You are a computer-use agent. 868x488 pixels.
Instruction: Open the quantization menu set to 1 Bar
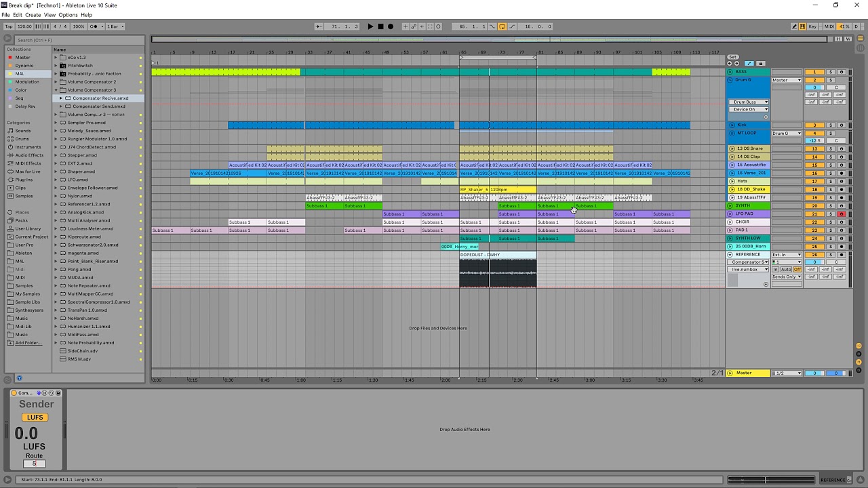click(115, 26)
